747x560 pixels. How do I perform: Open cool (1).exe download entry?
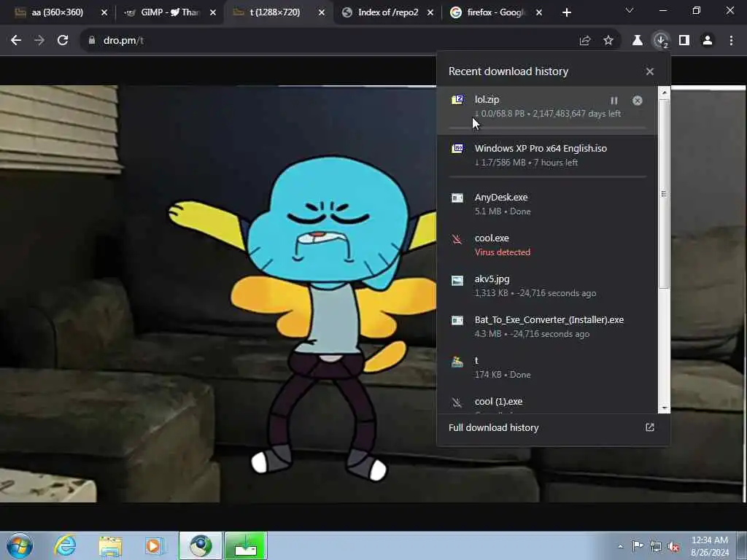click(x=547, y=404)
